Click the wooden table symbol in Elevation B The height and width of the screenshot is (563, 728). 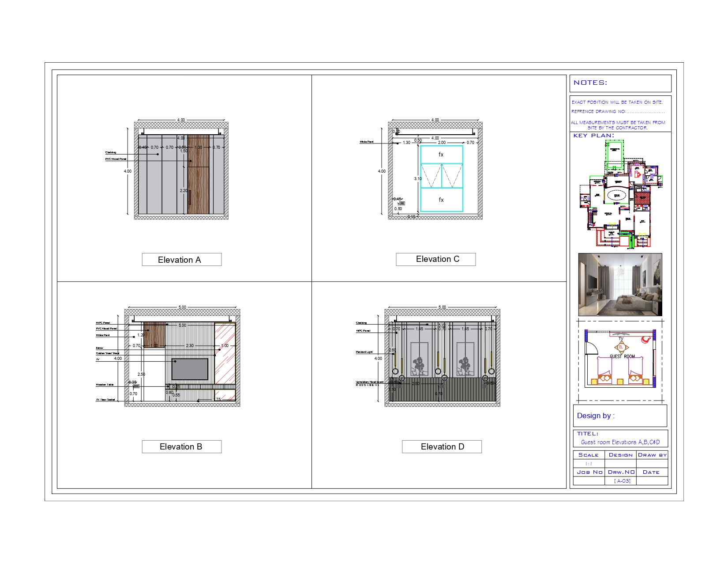tap(136, 386)
